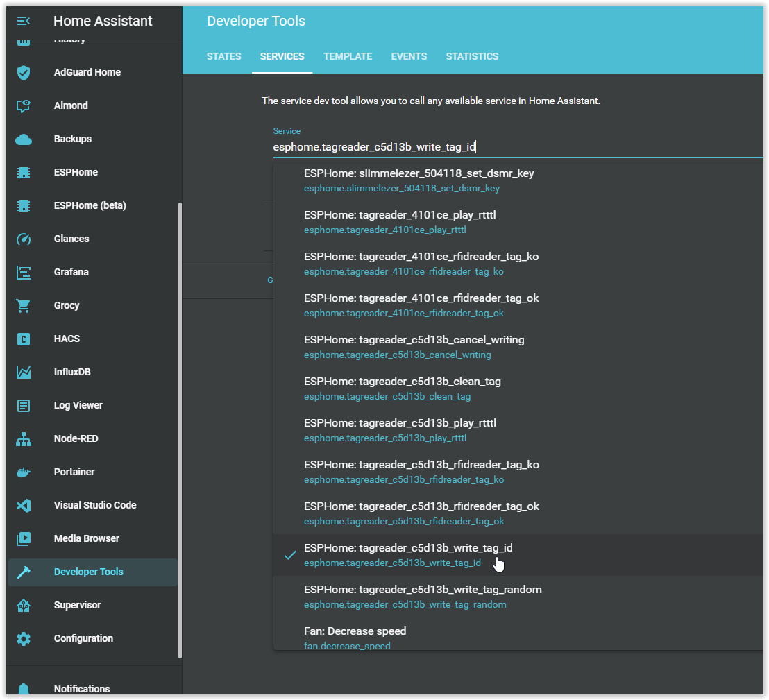Open Backups cloud icon
Image resolution: width=769 pixels, height=700 pixels.
(23, 139)
